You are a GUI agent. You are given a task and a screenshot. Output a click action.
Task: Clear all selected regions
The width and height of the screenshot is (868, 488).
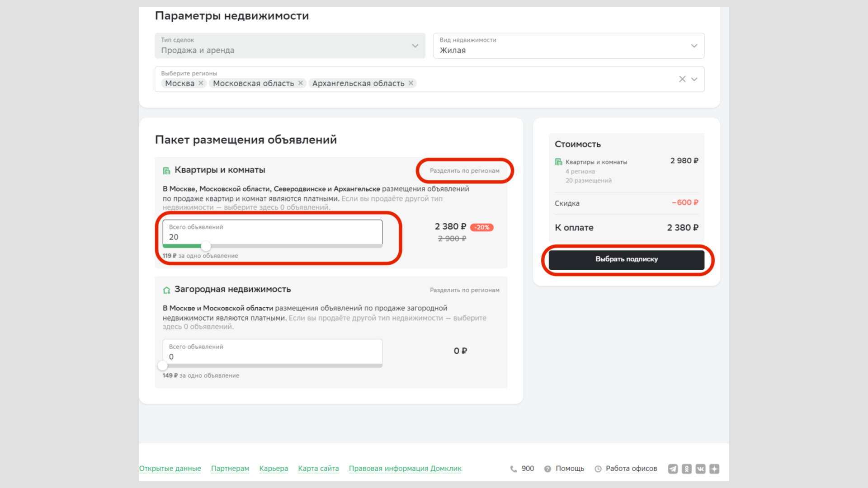tap(682, 79)
